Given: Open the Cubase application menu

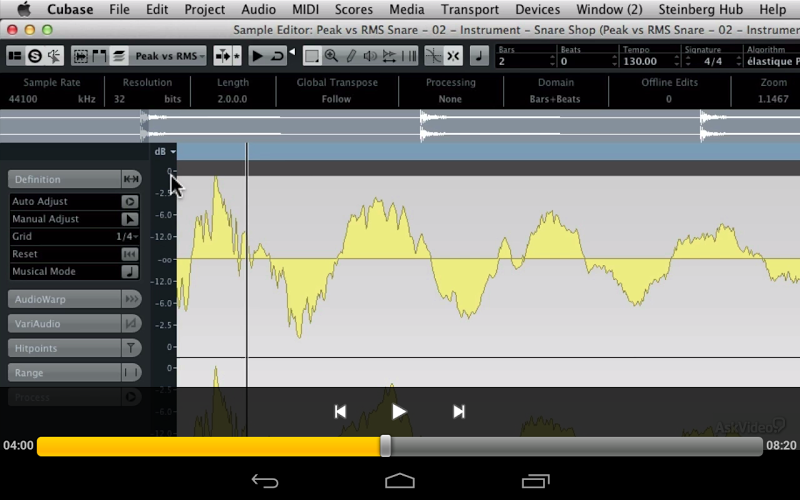Looking at the screenshot, I should (70, 9).
